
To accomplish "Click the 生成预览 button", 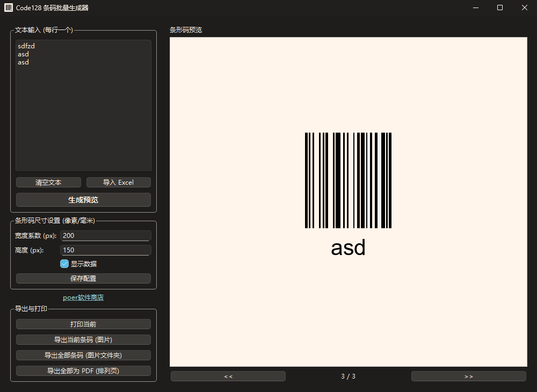I will click(83, 200).
